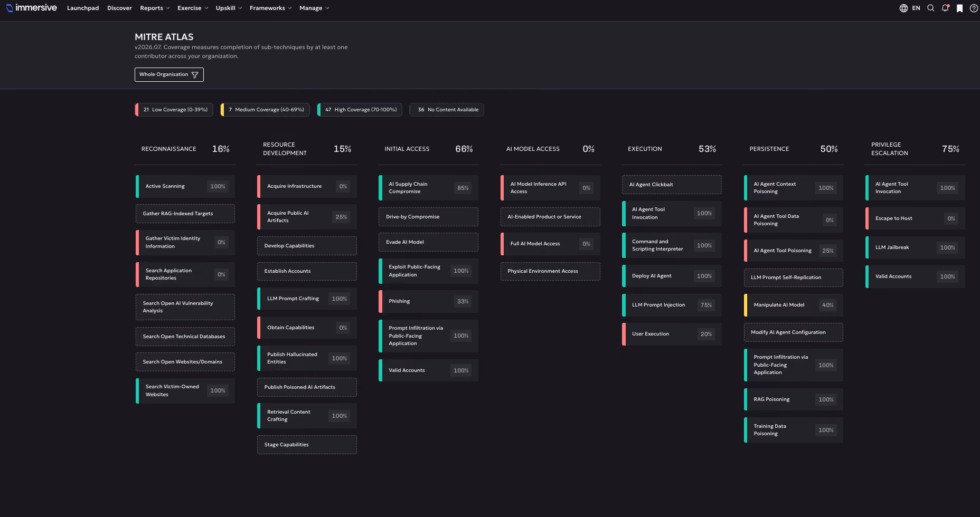980x517 pixels.
Task: Open Gather Victim Identity Information card
Action: pos(185,243)
